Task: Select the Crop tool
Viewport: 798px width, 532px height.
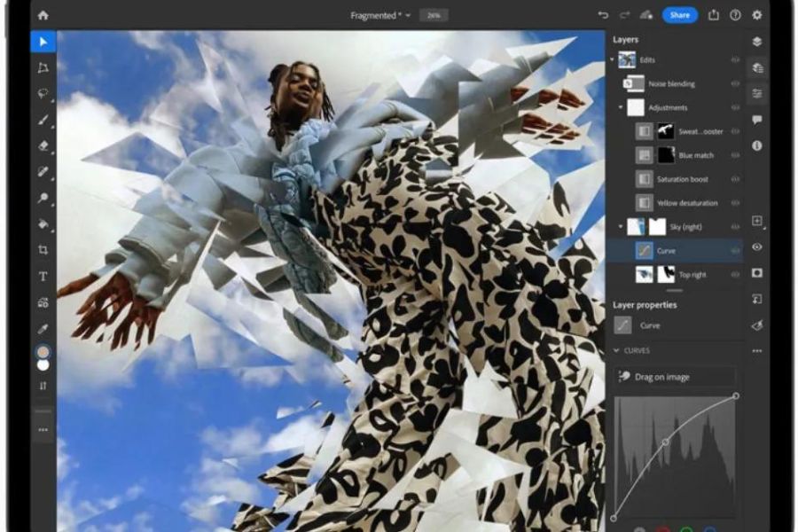Action: click(43, 250)
